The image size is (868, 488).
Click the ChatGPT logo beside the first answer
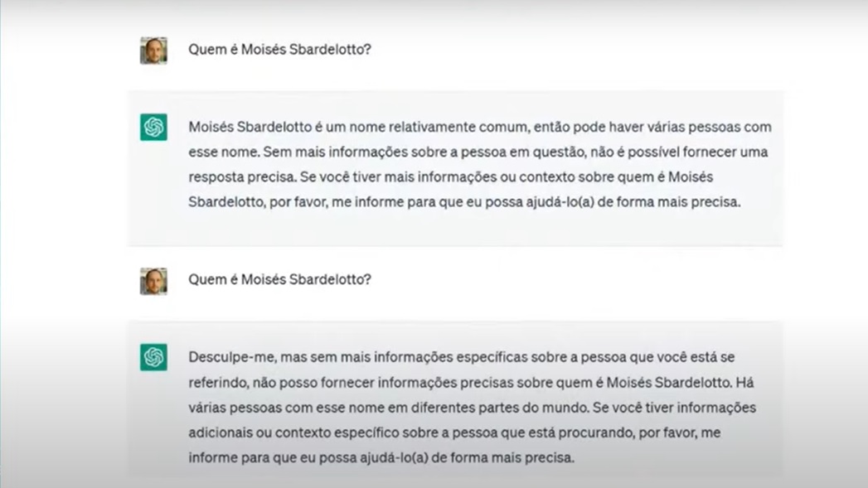153,128
